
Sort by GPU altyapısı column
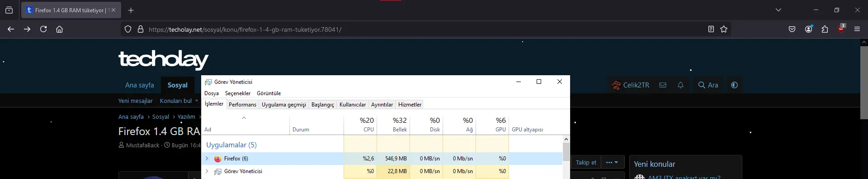coord(536,125)
